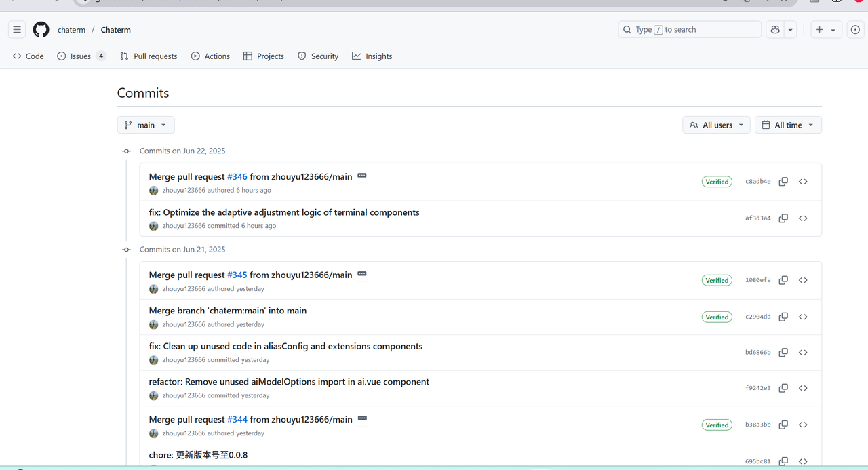
Task: Browse repository at commit bd6866b
Action: pyautogui.click(x=803, y=353)
